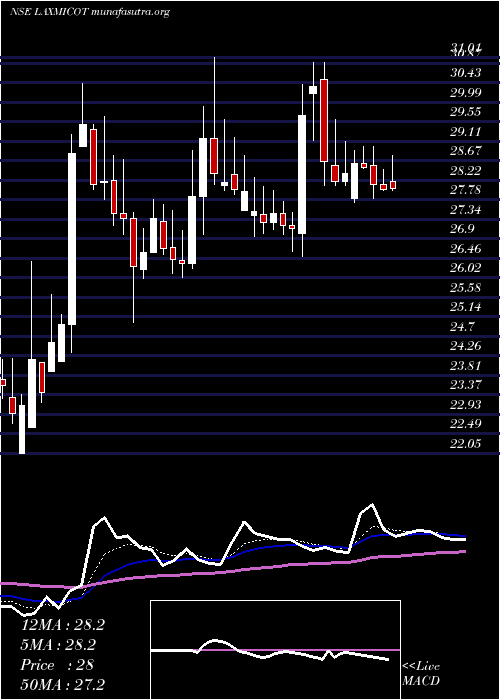Click the 5MA : 28.2 legend value
The image size is (500, 700).
point(59,645)
